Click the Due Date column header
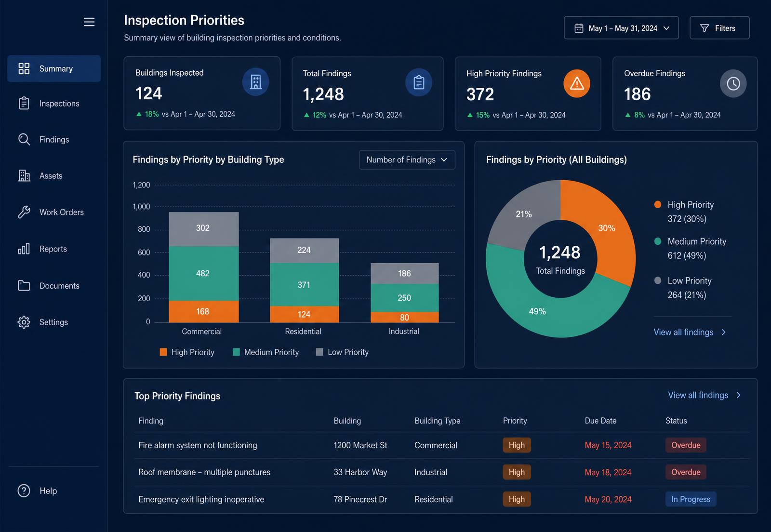The width and height of the screenshot is (771, 532). click(x=600, y=421)
